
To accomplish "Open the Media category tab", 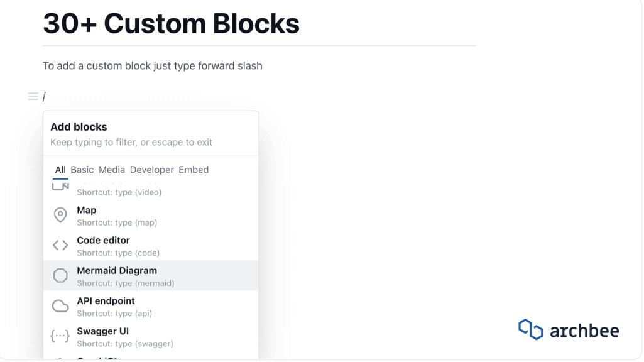I will tap(111, 170).
